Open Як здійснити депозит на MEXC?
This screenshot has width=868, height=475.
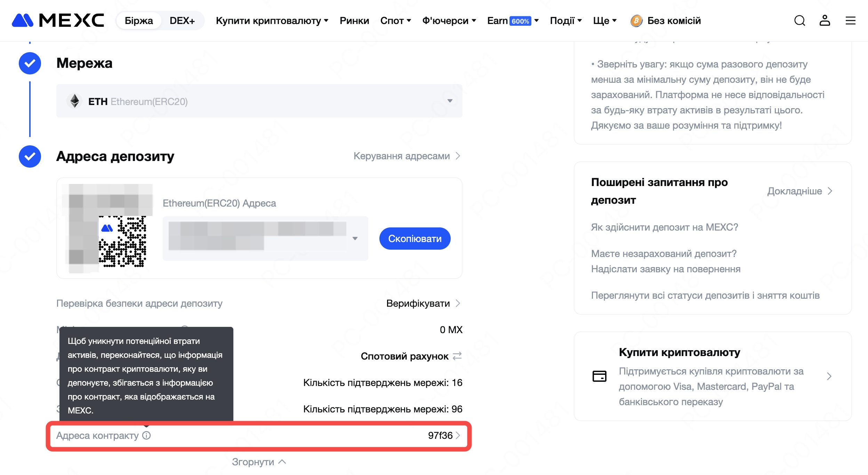[x=664, y=227]
